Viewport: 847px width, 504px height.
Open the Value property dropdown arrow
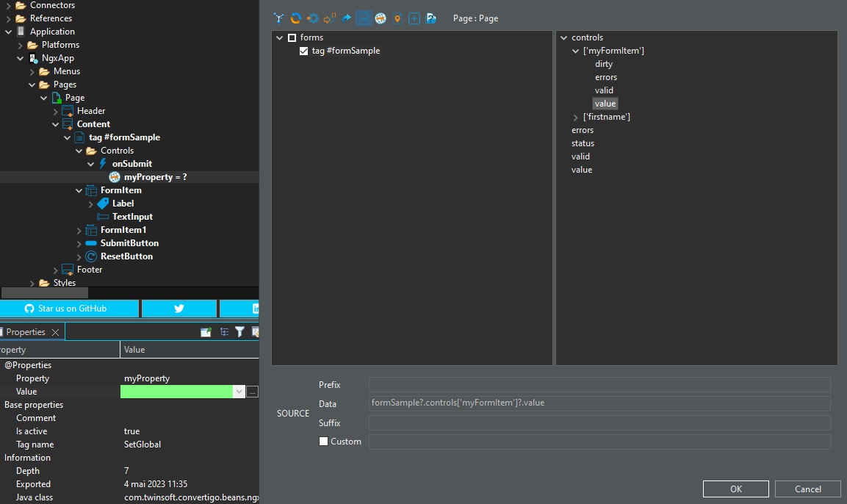tap(238, 392)
